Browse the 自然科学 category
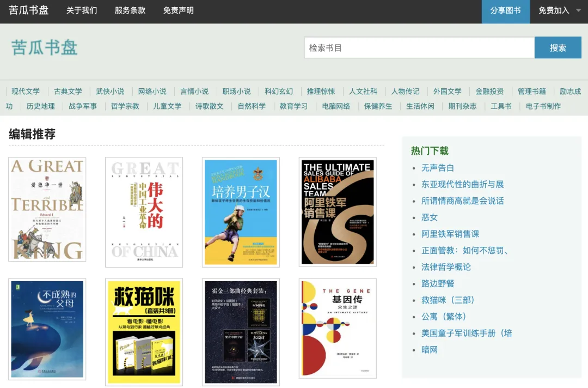Viewport: 588px width, 388px height. pyautogui.click(x=252, y=106)
